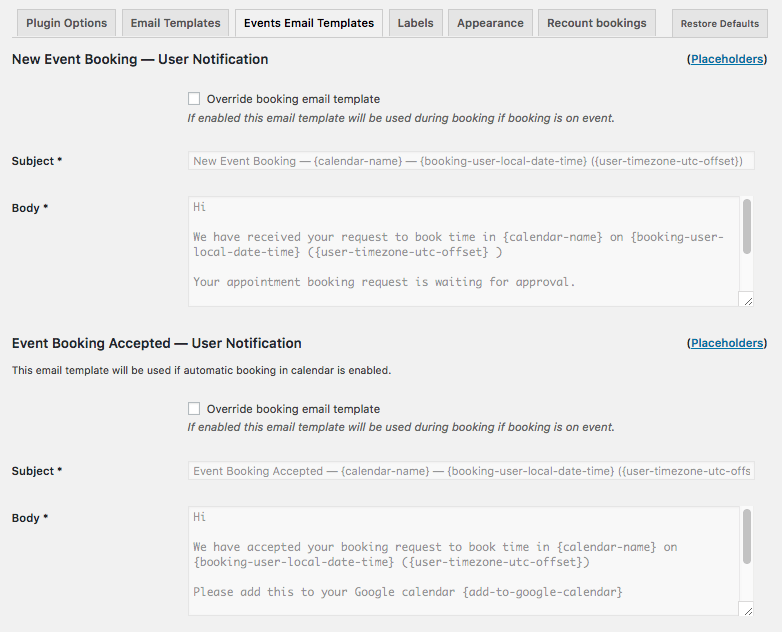782x632 pixels.
Task: Enable override template for Event Booking Accepted
Action: [194, 409]
